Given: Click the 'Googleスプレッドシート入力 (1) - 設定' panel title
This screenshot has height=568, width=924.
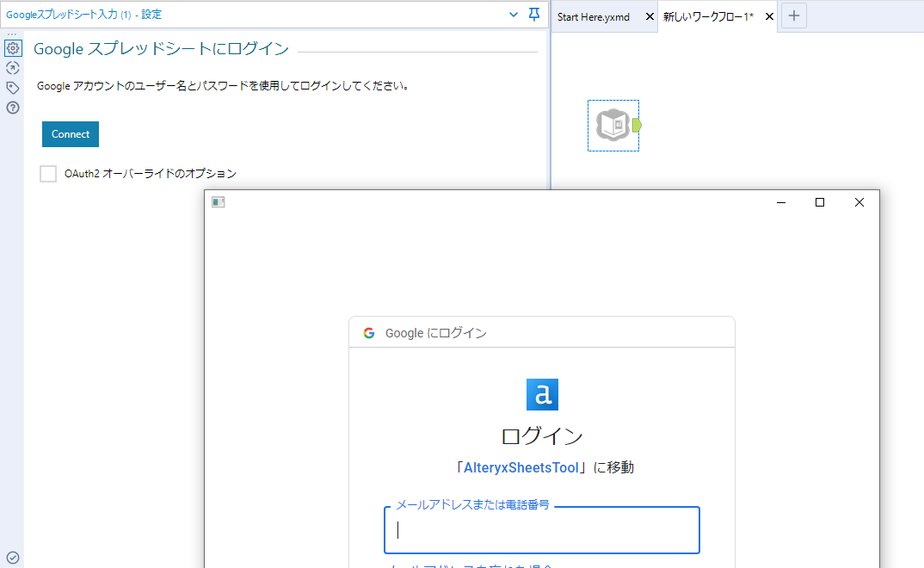Looking at the screenshot, I should tap(83, 15).
